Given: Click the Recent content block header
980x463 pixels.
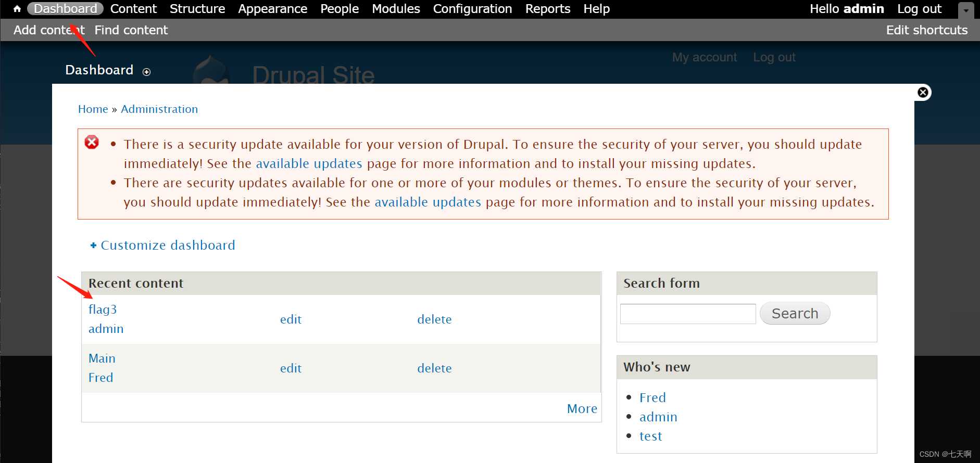Looking at the screenshot, I should coord(342,284).
